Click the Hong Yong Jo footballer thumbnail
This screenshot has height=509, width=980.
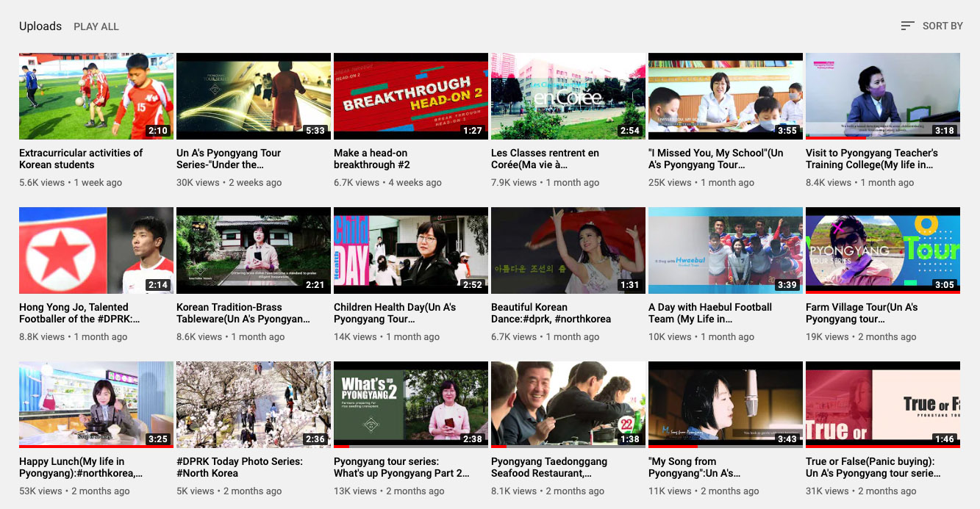(x=96, y=250)
